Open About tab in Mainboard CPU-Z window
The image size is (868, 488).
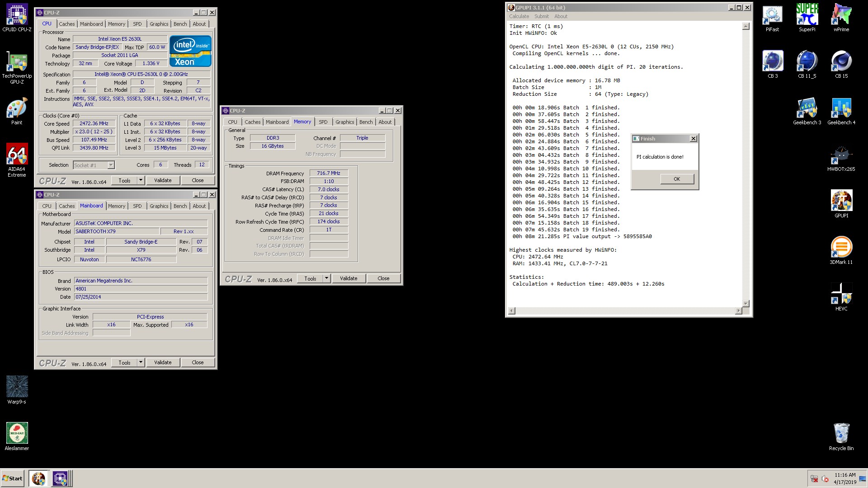[199, 206]
